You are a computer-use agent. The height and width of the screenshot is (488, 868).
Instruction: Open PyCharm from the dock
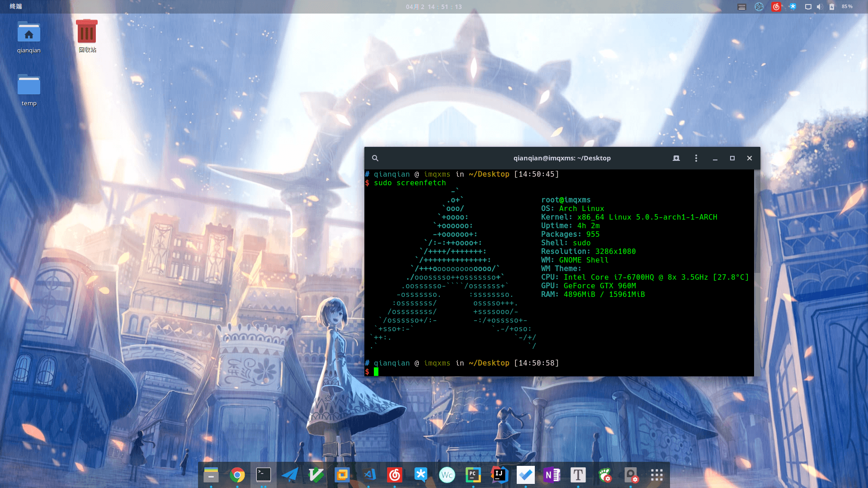click(473, 475)
